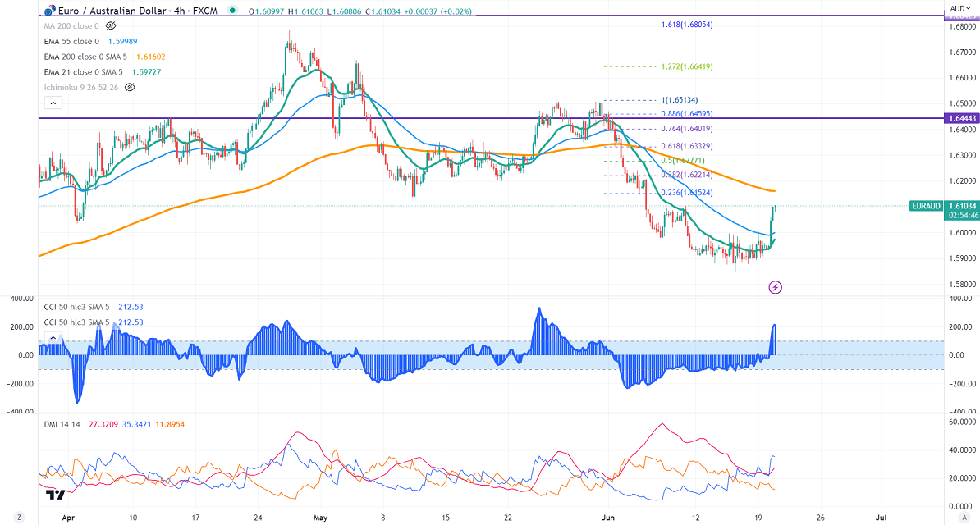Screen dimensions: 980x525
Task: Select the second CCI 50 hlc3 legend
Action: click(x=76, y=322)
